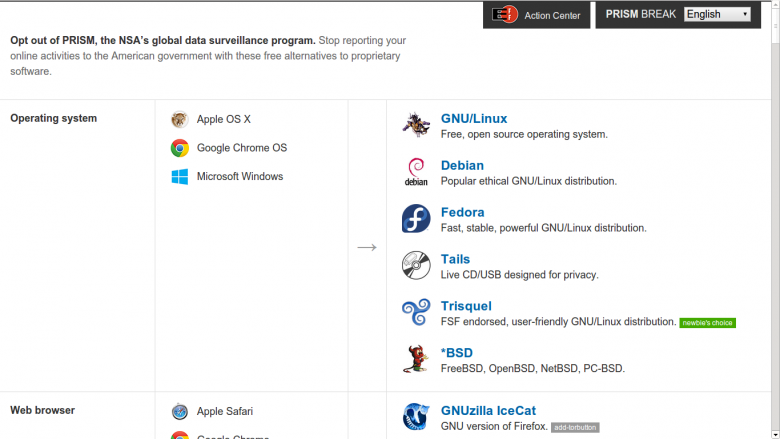Viewport: 780px width, 439px height.
Task: Click the add-torbutton gray badge
Action: (575, 428)
